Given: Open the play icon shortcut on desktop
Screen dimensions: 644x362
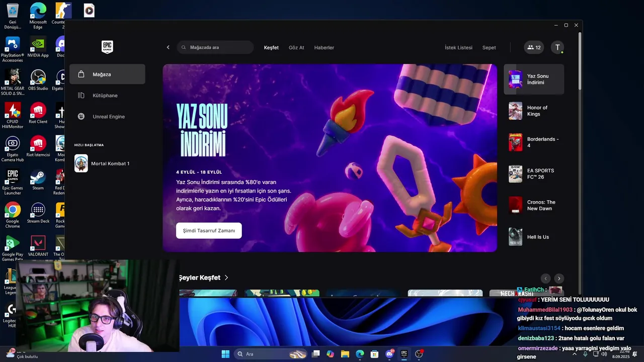Looking at the screenshot, I should coord(89,11).
